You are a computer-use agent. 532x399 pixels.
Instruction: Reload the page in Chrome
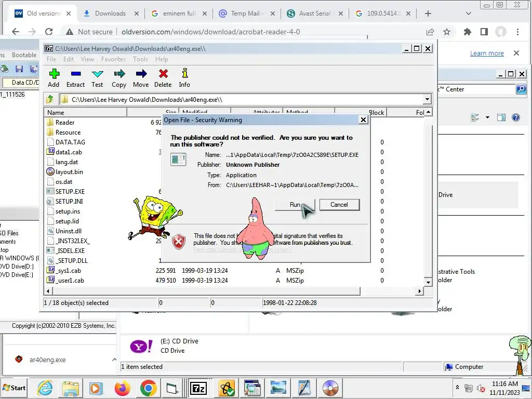[x=49, y=32]
